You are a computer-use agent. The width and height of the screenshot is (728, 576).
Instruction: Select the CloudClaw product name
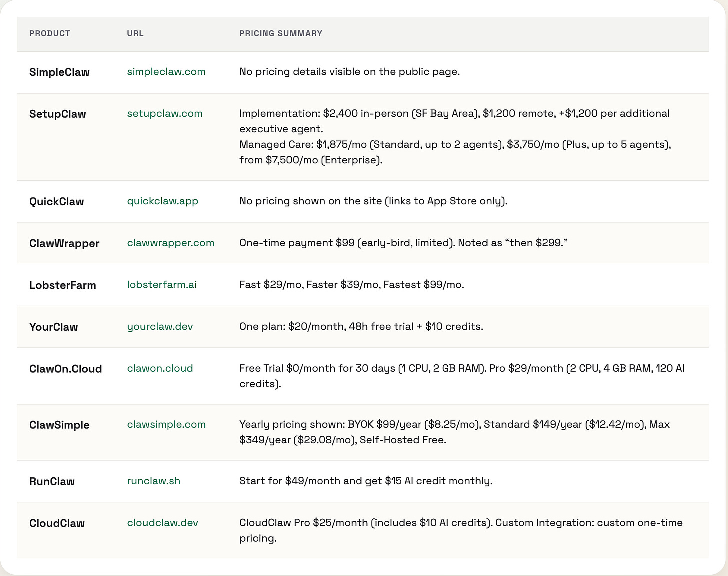(57, 523)
